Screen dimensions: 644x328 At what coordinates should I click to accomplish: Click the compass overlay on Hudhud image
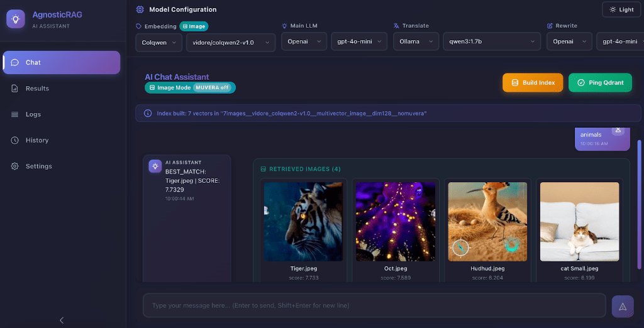460,248
